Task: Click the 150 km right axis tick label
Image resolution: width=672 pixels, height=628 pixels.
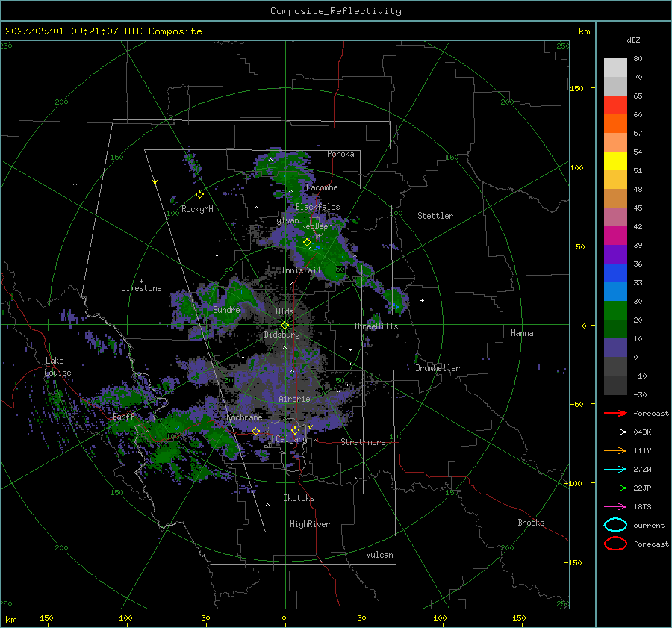Action: click(x=576, y=88)
